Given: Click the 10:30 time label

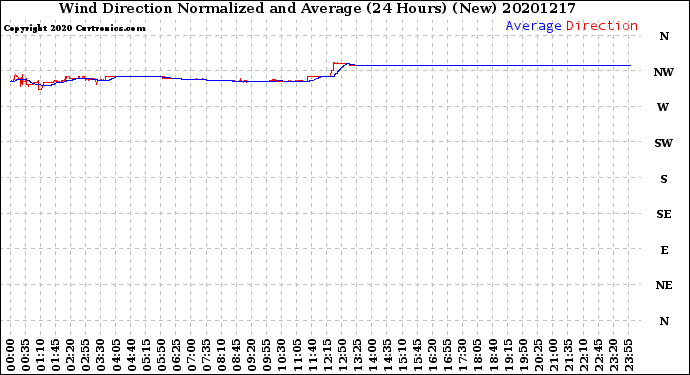Looking at the screenshot, I should point(283,355).
